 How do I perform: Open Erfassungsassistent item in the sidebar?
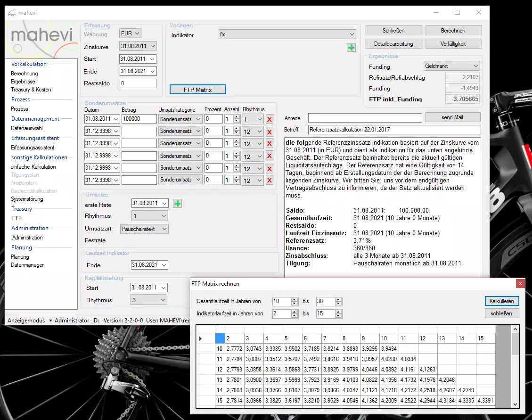tap(33, 148)
